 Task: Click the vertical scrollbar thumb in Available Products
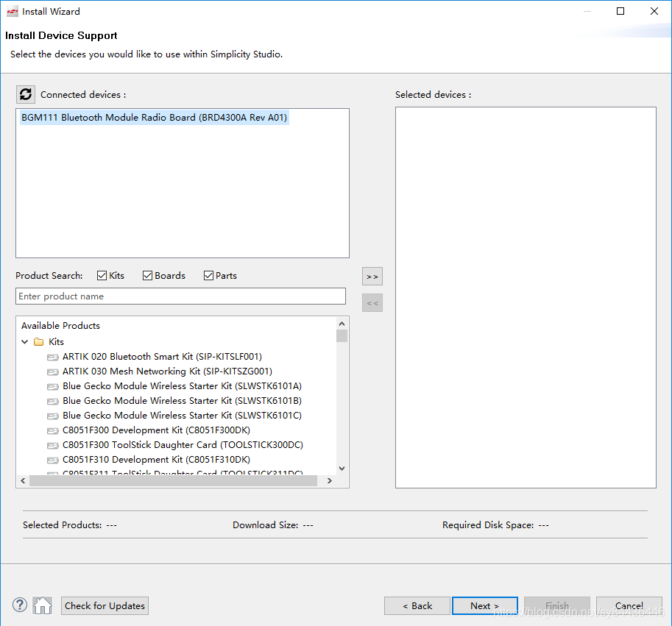(342, 336)
